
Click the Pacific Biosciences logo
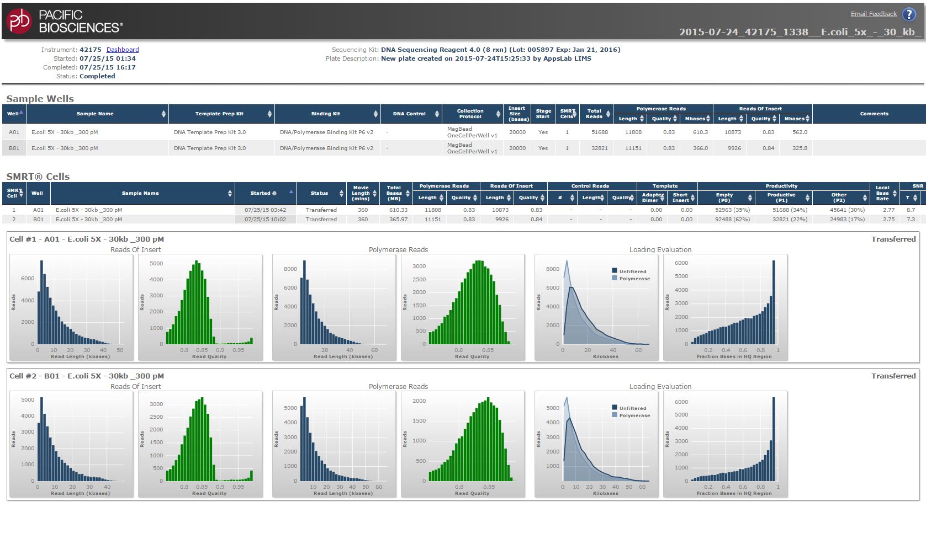point(64,19)
